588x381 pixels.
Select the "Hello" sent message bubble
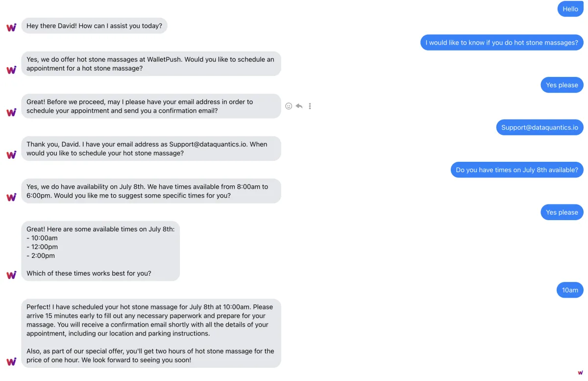pyautogui.click(x=570, y=9)
